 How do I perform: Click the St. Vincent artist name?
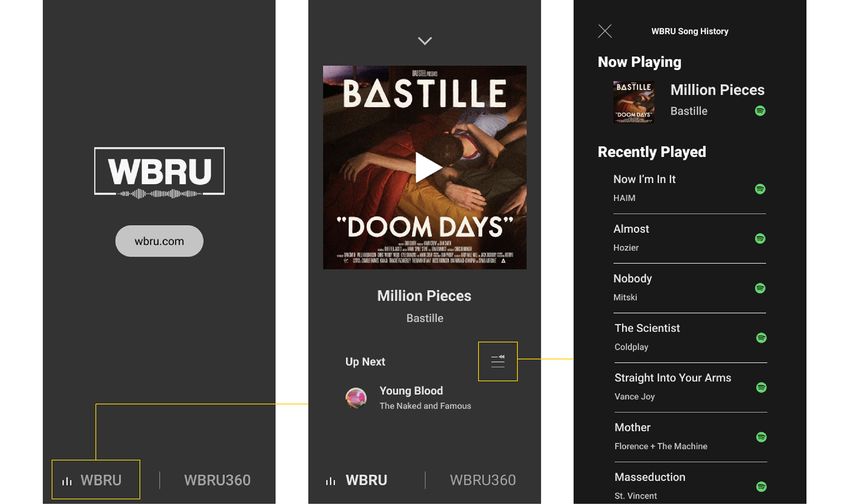coord(635,496)
